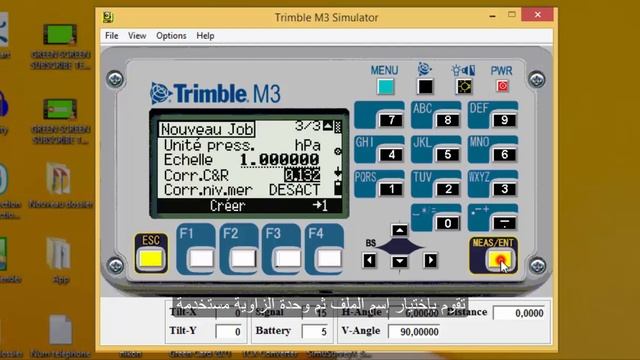Click the F1 function key
Image resolution: width=640 pixels, height=360 pixels.
point(201,259)
